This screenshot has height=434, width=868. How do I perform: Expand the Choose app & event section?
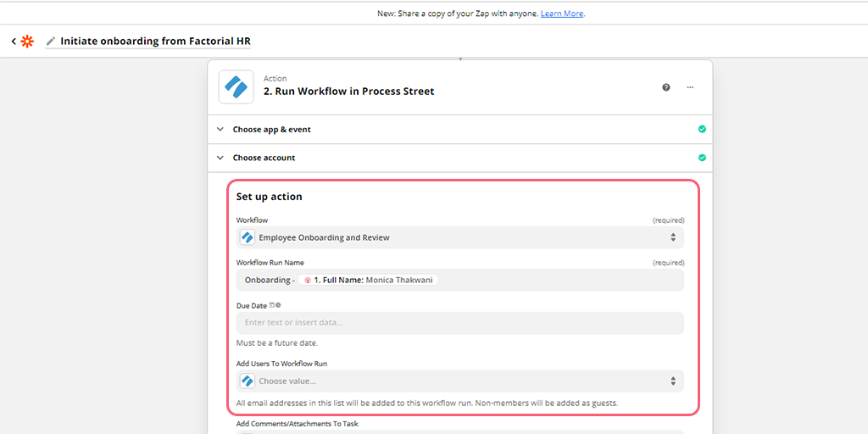tap(460, 129)
